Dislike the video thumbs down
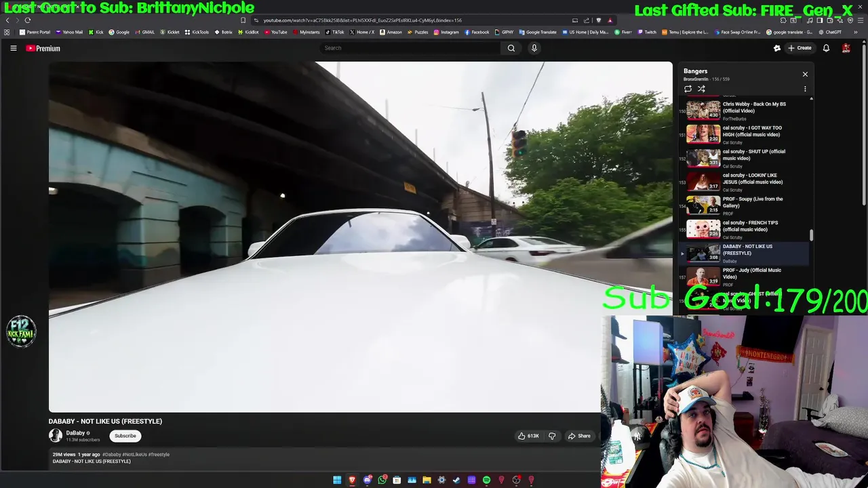The image size is (868, 488). 552,436
